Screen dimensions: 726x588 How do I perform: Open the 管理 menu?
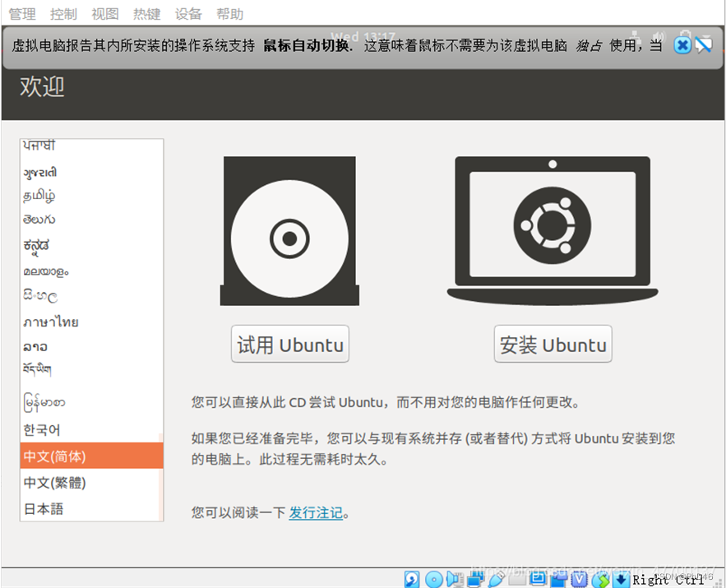coord(21,14)
